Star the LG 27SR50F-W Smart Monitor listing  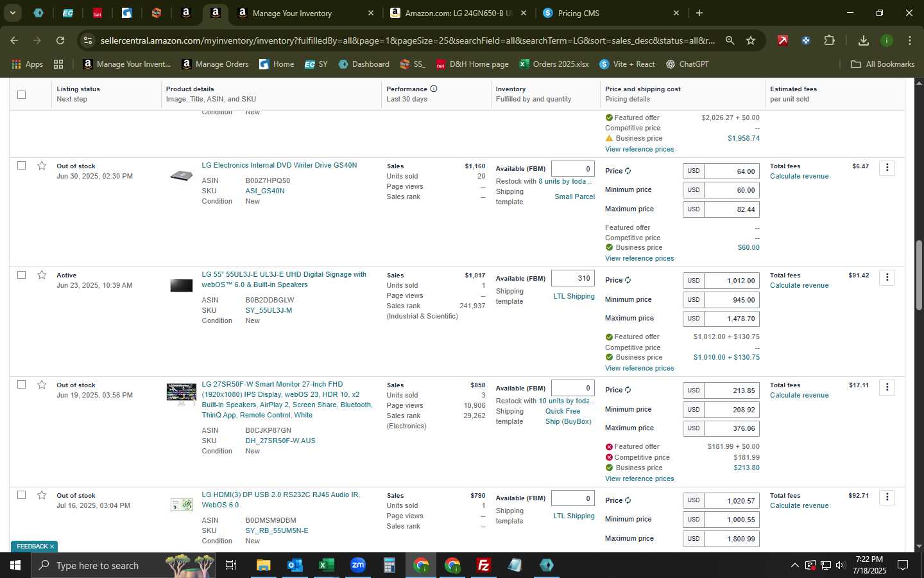tap(42, 385)
